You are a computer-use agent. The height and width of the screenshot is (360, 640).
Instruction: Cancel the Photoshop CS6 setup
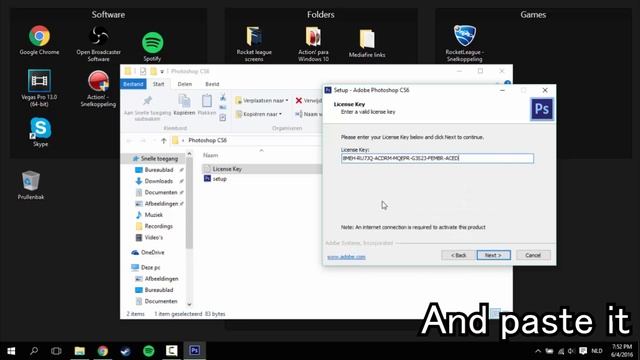point(533,255)
